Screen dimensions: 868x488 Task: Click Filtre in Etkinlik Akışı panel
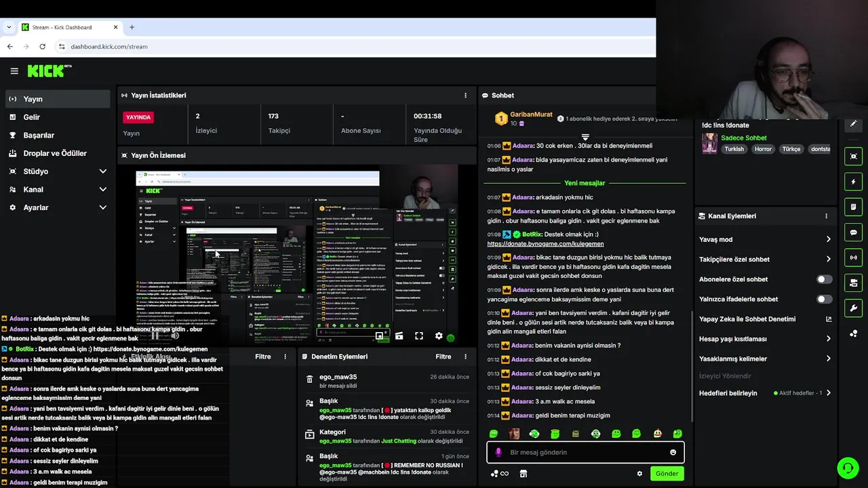262,357
